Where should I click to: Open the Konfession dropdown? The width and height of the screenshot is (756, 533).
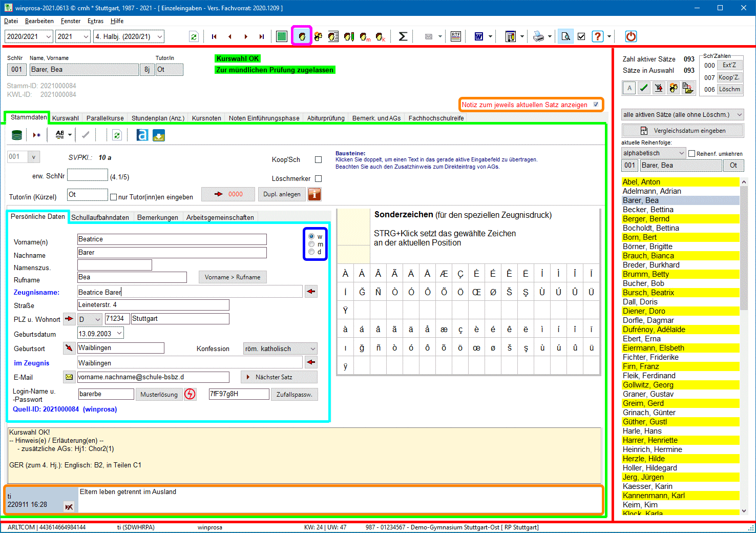(280, 349)
